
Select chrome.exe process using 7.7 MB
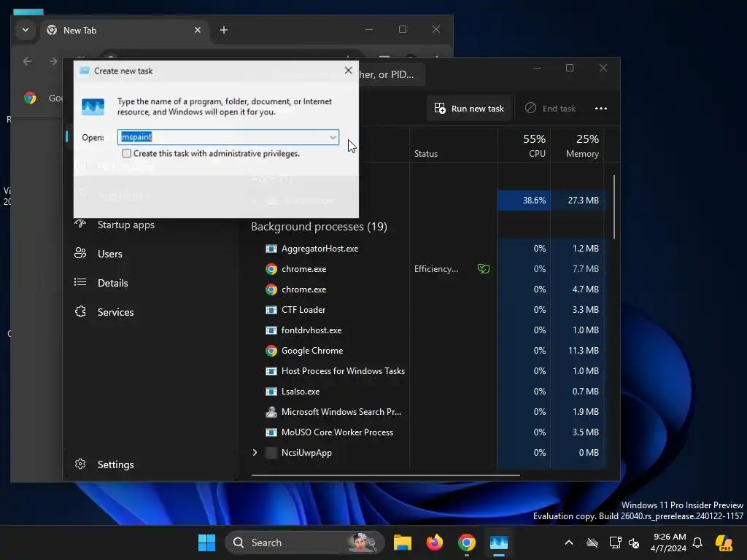(303, 269)
